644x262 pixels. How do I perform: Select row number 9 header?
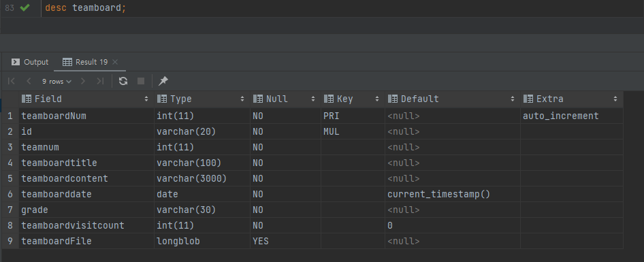point(10,241)
